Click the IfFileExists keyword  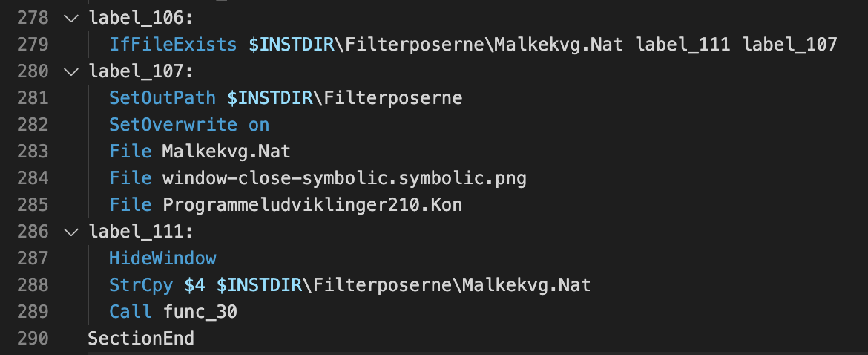[174, 45]
